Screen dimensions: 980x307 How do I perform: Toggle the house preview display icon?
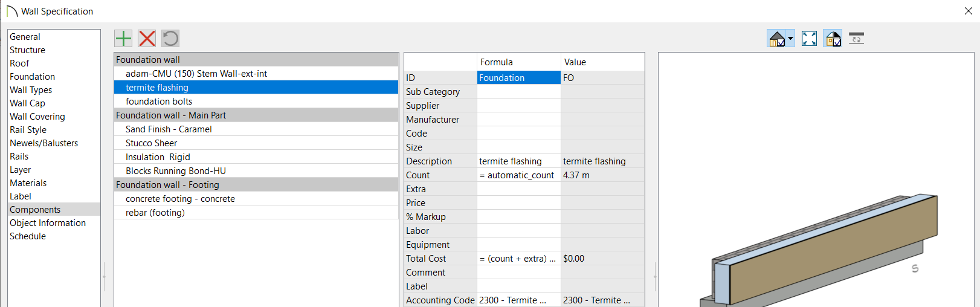click(x=777, y=39)
